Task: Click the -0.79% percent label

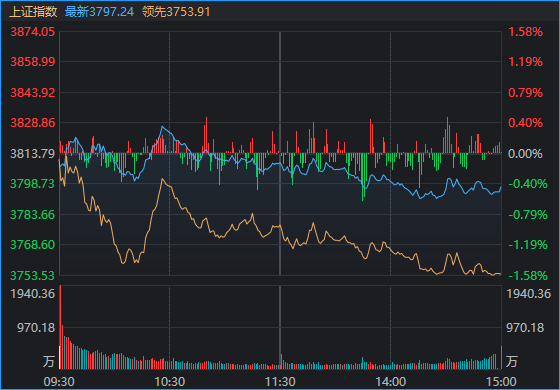Action: click(528, 215)
